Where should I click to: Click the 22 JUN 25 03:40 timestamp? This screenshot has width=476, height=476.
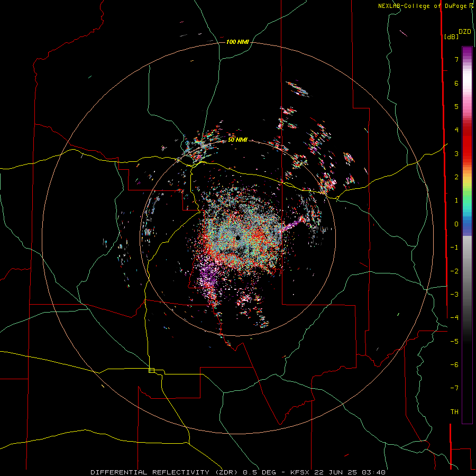(x=350, y=472)
